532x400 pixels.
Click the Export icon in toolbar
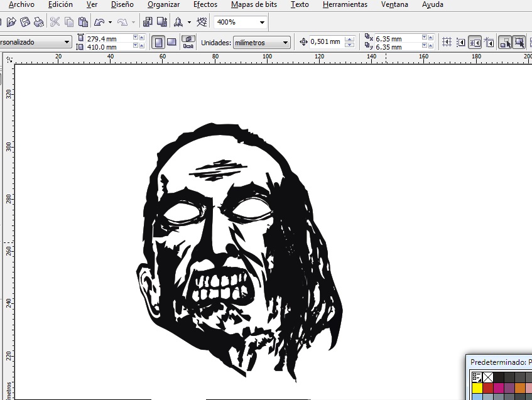click(161, 22)
